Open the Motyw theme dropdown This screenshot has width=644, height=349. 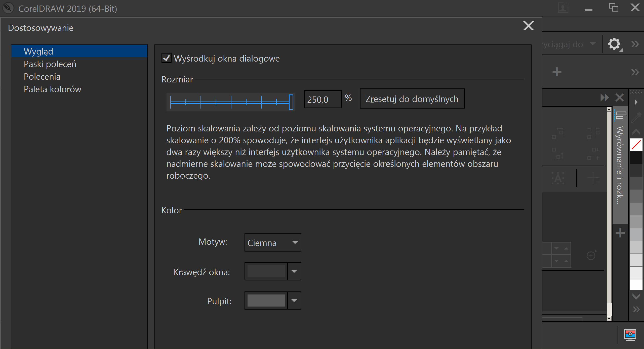(273, 242)
